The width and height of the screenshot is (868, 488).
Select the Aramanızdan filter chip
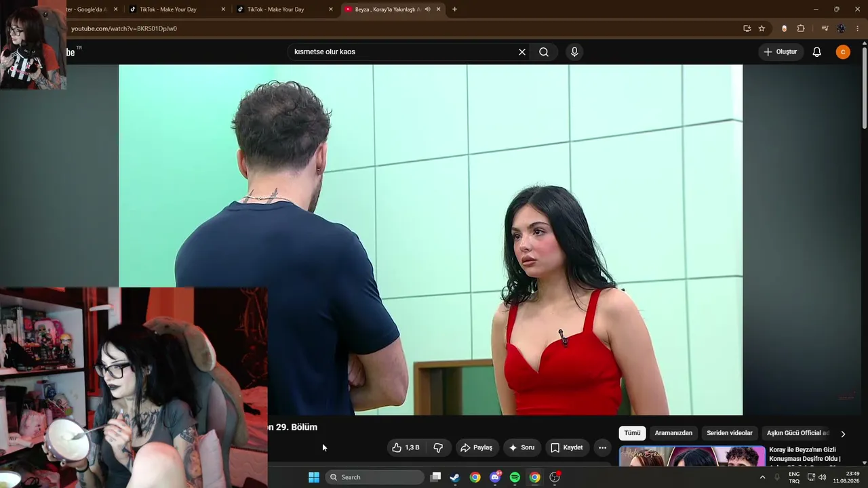point(673,433)
